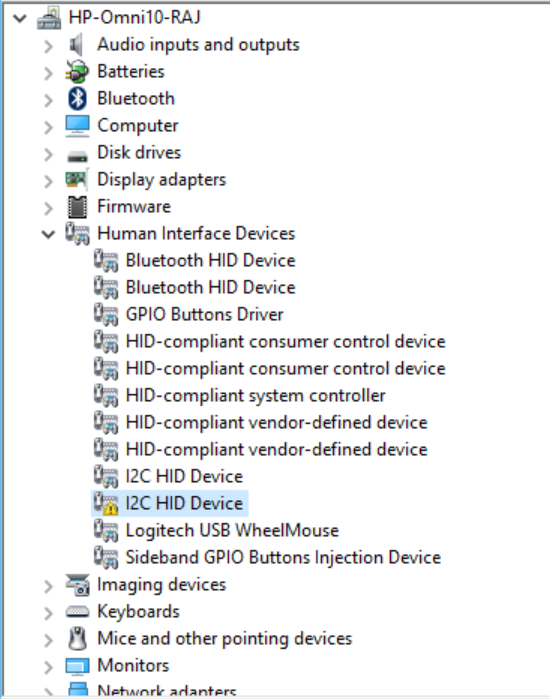This screenshot has height=699, width=550.
Task: Collapse the HP-Omni10-RAJ root node
Action: (x=20, y=18)
